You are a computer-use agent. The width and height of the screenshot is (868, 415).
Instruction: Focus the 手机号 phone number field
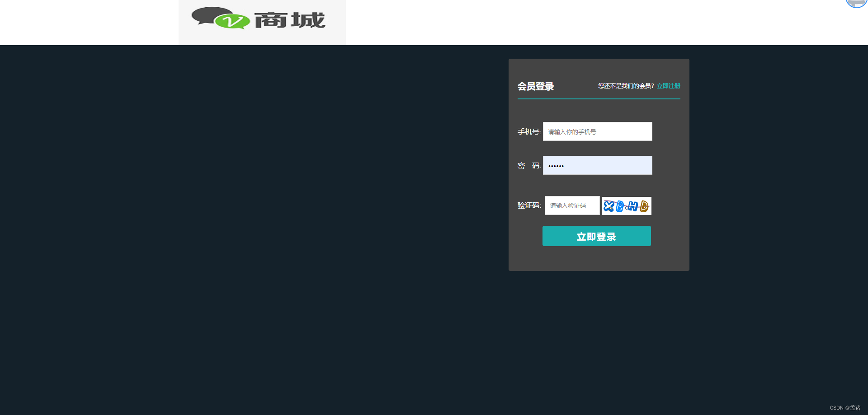tap(597, 131)
